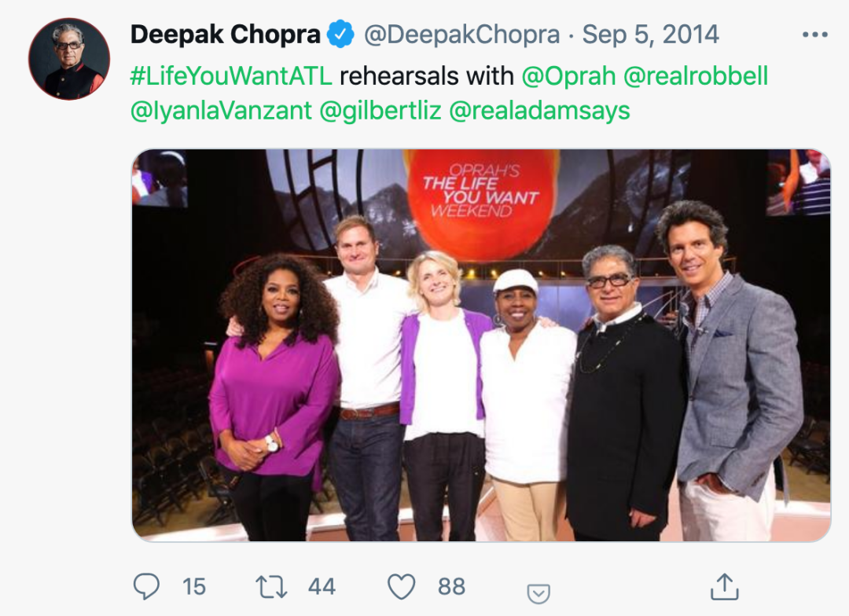Retweet this tweet using the arrows icon
849x616 pixels.
(272, 585)
